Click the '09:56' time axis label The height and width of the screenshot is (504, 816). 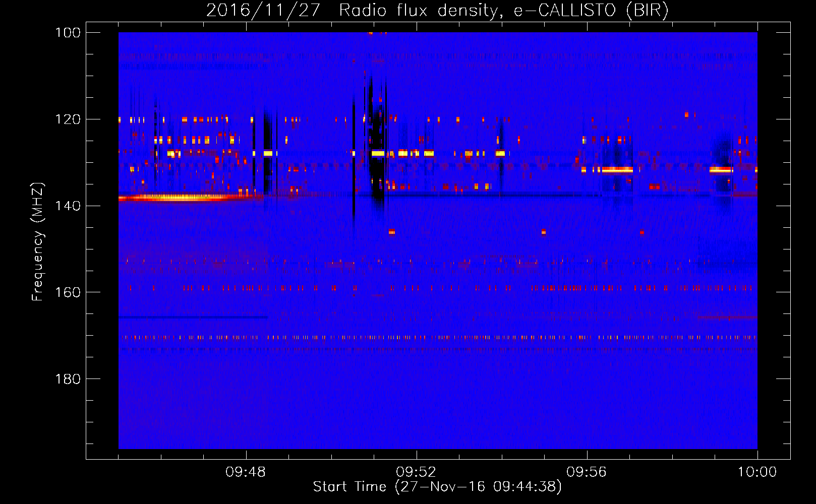pos(587,472)
